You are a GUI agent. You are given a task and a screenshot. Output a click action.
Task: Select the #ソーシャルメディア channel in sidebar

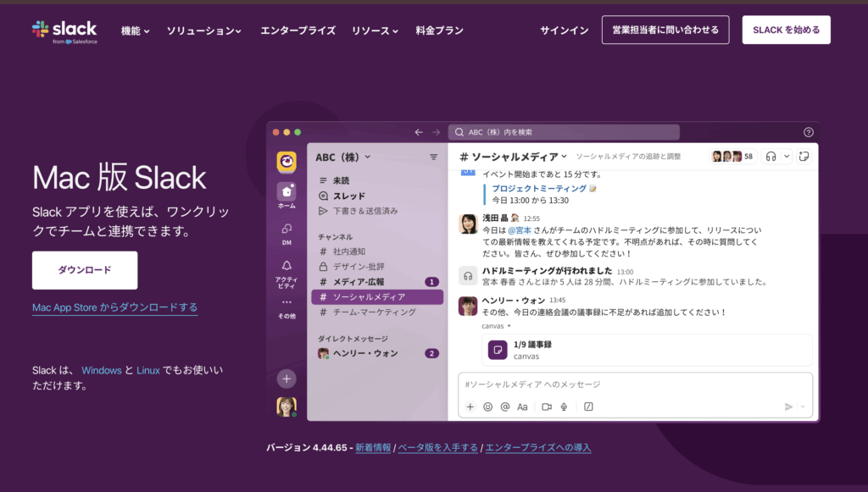coord(377,297)
